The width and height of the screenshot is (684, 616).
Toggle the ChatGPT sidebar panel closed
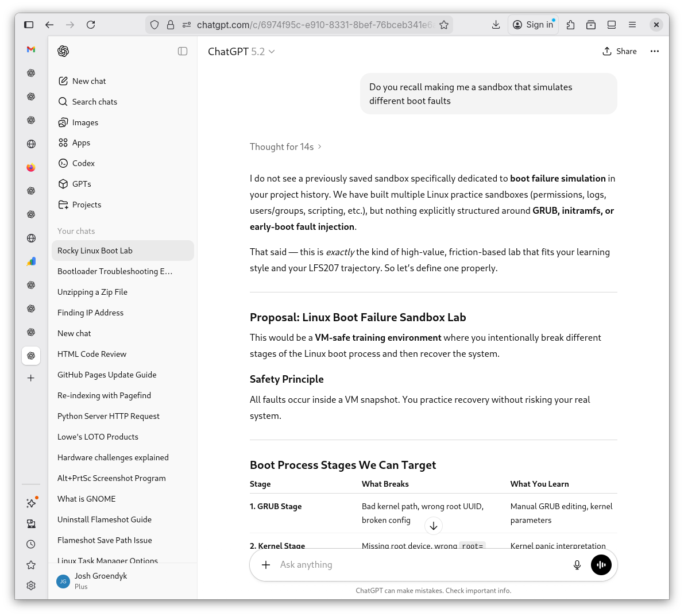(x=183, y=51)
